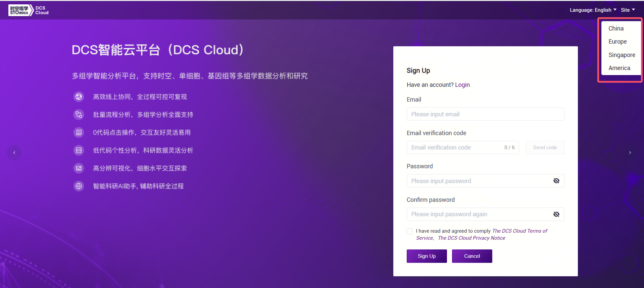Click the batch workflow analysis feature icon
644x288 pixels.
tap(79, 115)
